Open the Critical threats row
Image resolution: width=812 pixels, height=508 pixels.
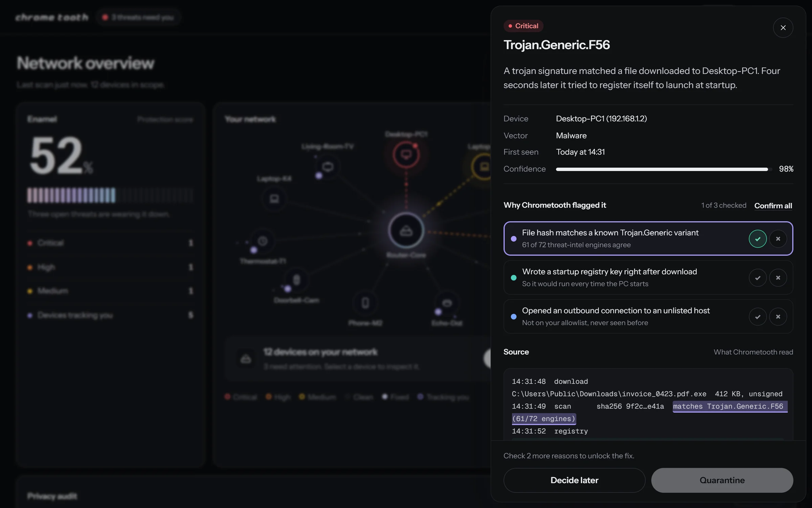point(110,243)
